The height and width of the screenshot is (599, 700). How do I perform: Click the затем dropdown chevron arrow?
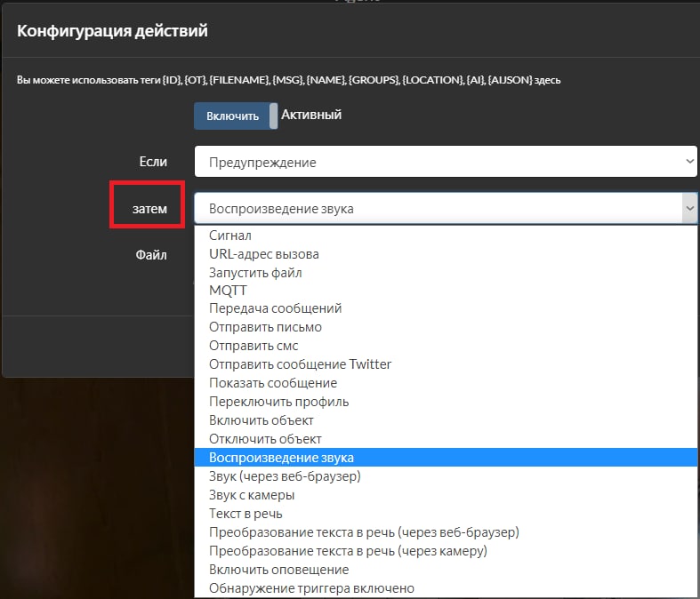[x=689, y=208]
